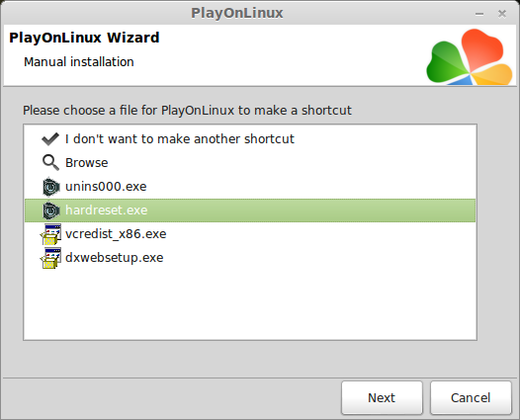
Task: Click the dxwebsetup.exe installer icon
Action: (x=50, y=258)
